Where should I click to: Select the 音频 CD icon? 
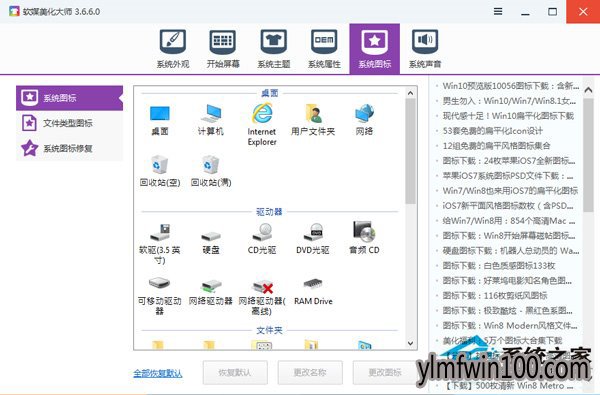point(364,238)
